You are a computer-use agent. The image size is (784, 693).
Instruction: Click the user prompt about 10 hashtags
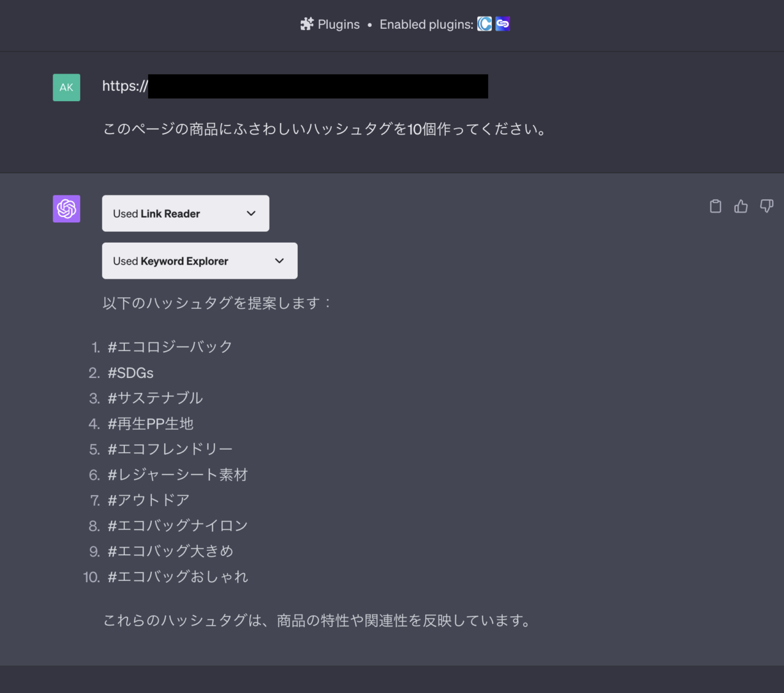pos(325,129)
